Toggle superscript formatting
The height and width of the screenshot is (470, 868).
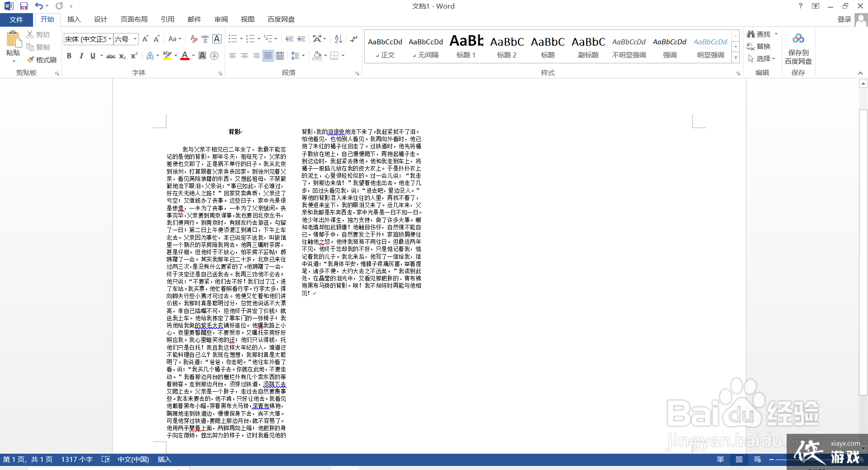click(134, 56)
